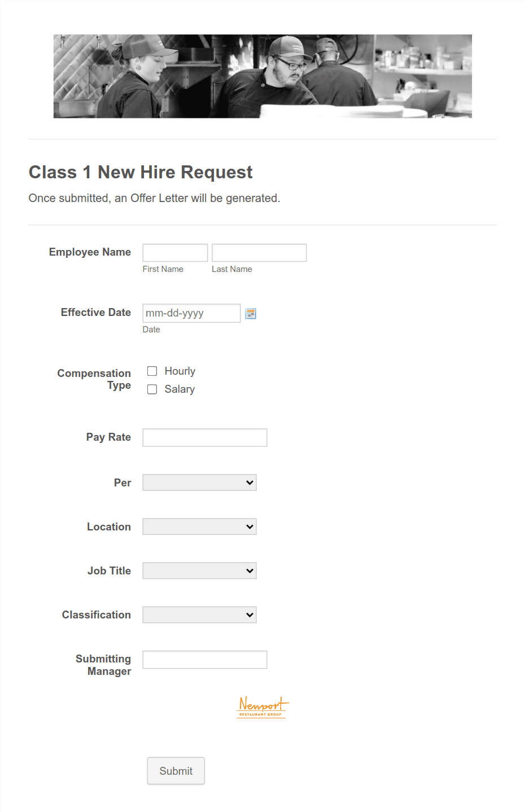Click the 'Classification' label
The image size is (525, 812).
tap(97, 615)
